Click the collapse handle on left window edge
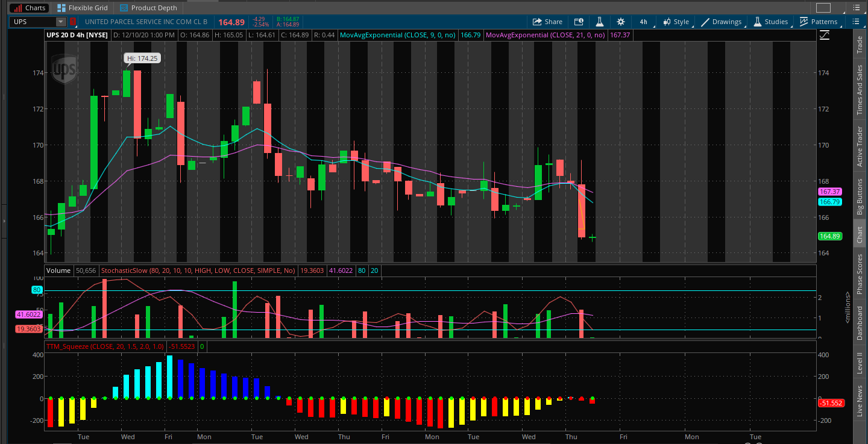 (x=4, y=222)
